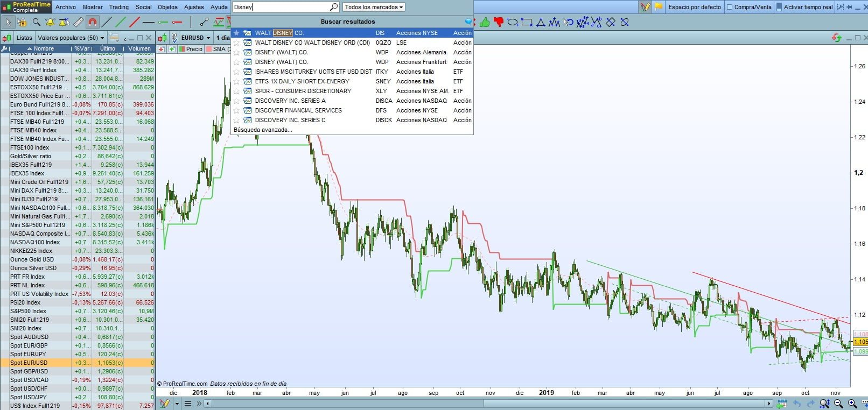Click the Espacio por defecto button

pos(695,7)
